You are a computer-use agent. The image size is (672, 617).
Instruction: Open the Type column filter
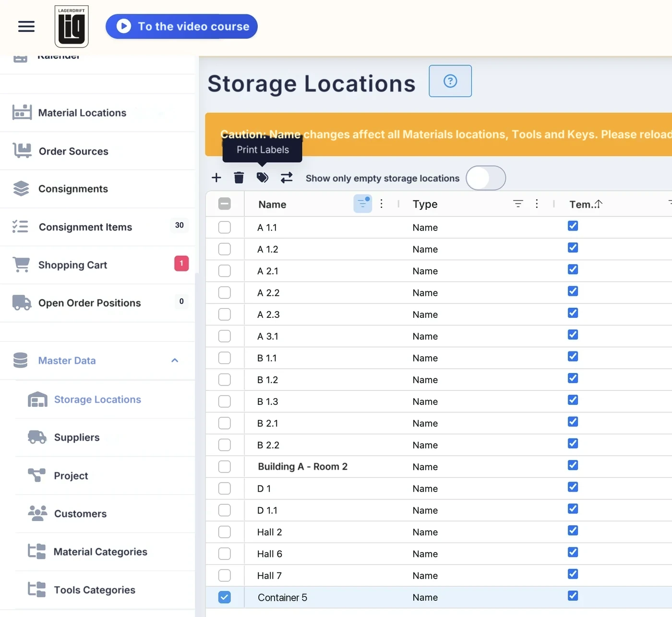tap(518, 204)
